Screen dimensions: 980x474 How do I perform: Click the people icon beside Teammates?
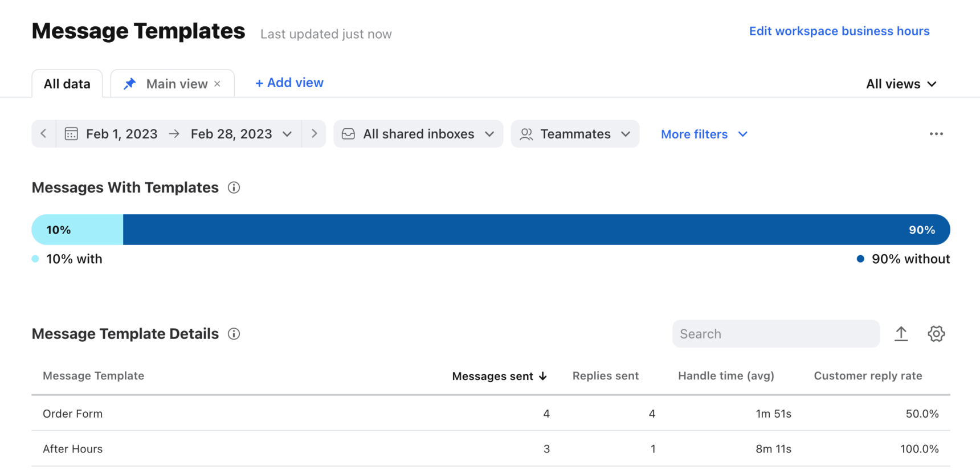click(x=526, y=134)
